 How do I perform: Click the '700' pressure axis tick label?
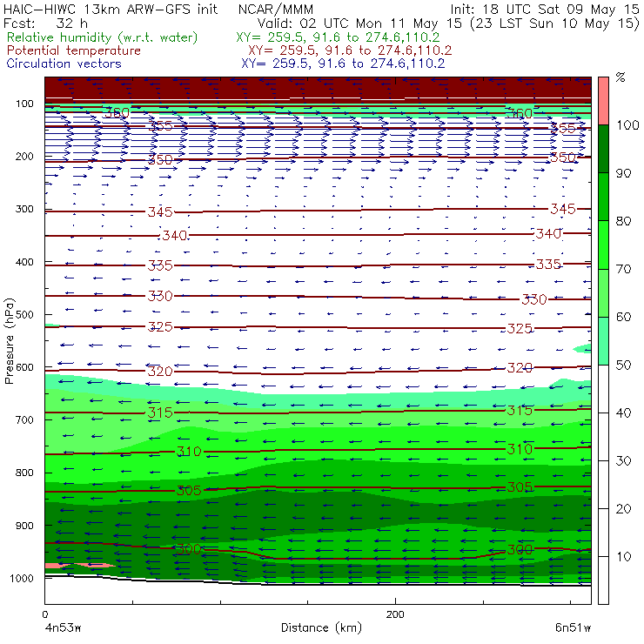[x=24, y=419]
